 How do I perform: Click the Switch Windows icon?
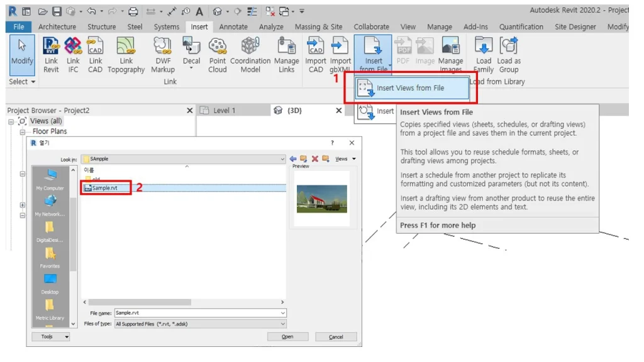coord(284,11)
